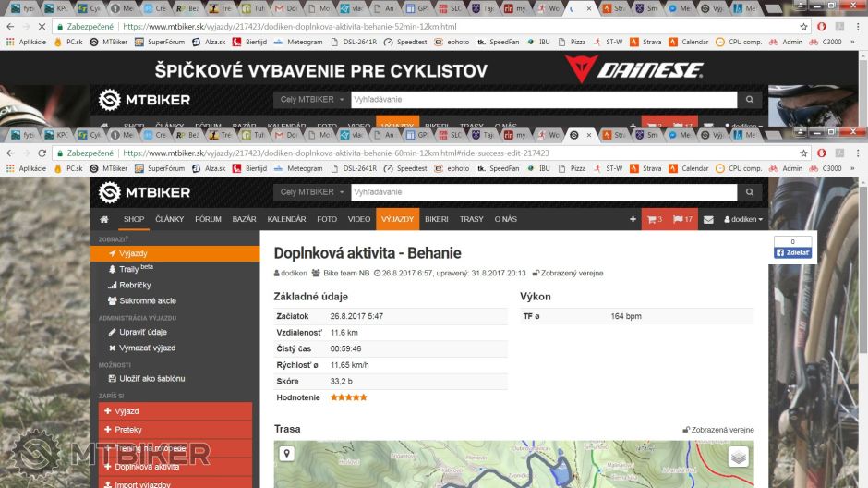Click the 'Vyhľadávanie' search input field

(x=543, y=192)
